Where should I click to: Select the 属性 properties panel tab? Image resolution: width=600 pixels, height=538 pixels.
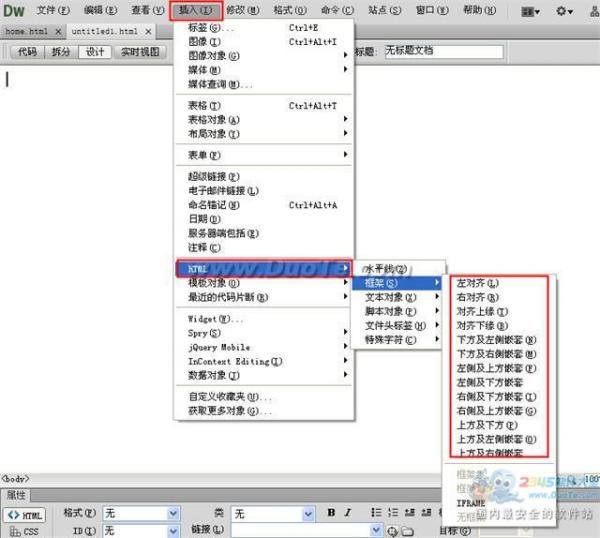(x=15, y=495)
